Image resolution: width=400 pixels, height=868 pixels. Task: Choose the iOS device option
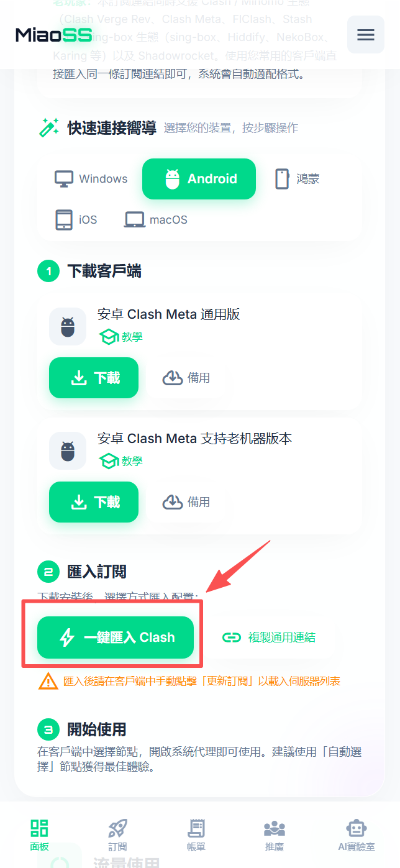76,220
